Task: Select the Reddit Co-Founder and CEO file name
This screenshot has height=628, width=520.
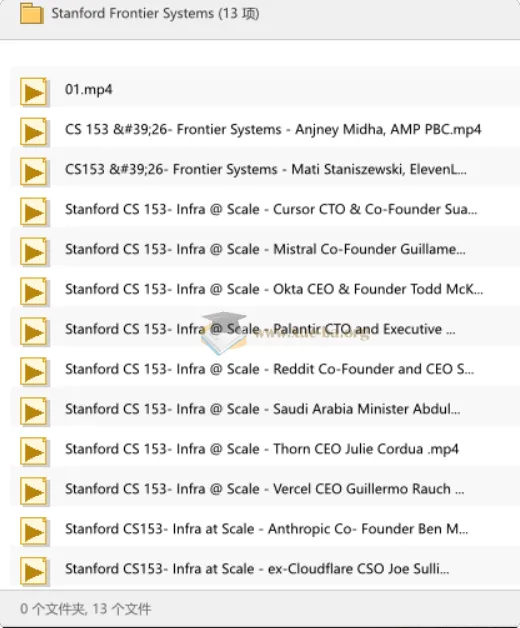Action: pos(269,369)
